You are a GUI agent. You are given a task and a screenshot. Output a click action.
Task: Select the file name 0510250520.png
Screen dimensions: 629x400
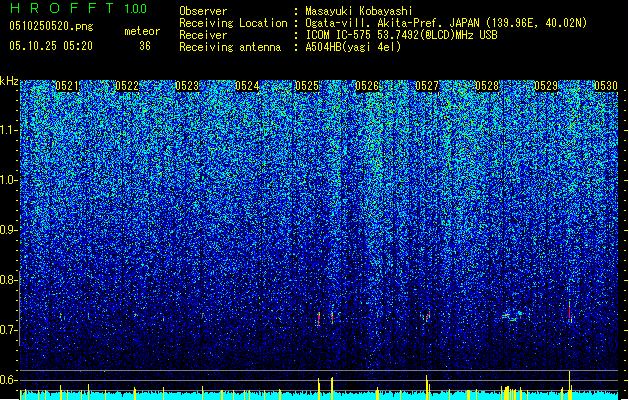(51, 26)
